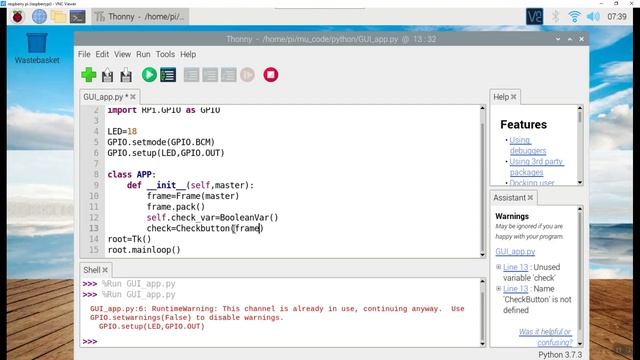This screenshot has height=360, width=640.
Task: Close the Assistant panel tab
Action: tap(530, 198)
